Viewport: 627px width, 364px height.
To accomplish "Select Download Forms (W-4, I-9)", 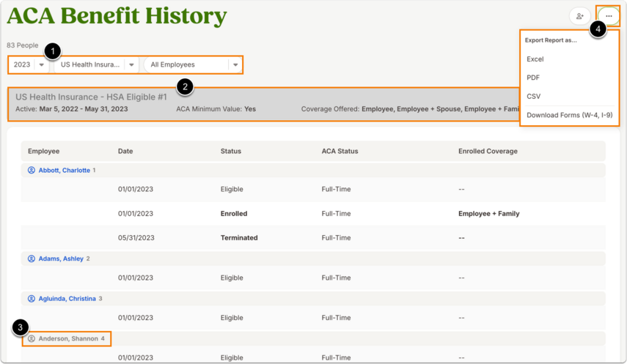I will click(569, 115).
